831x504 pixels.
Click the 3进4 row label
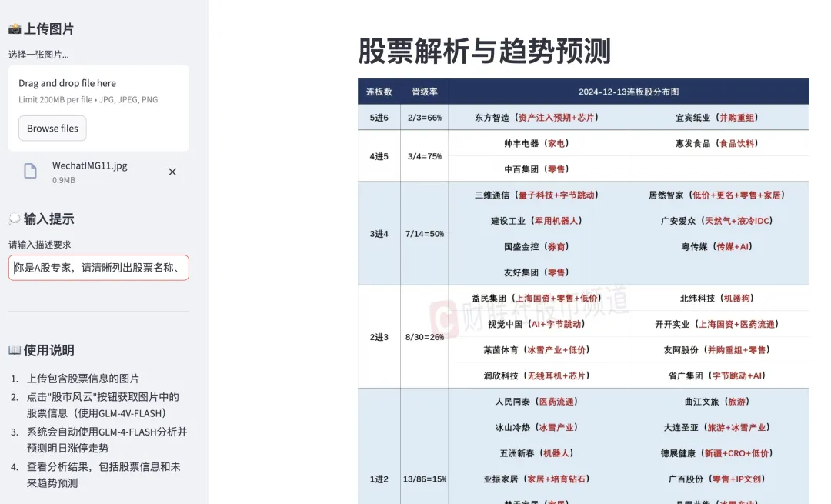379,234
